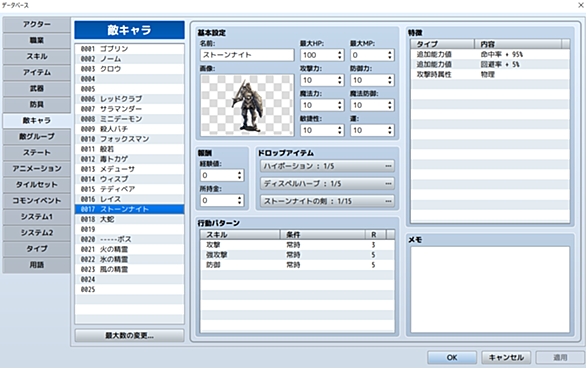586x368 pixels.
Task: Select enemy 0007 サラマンダー
Action: point(129,109)
